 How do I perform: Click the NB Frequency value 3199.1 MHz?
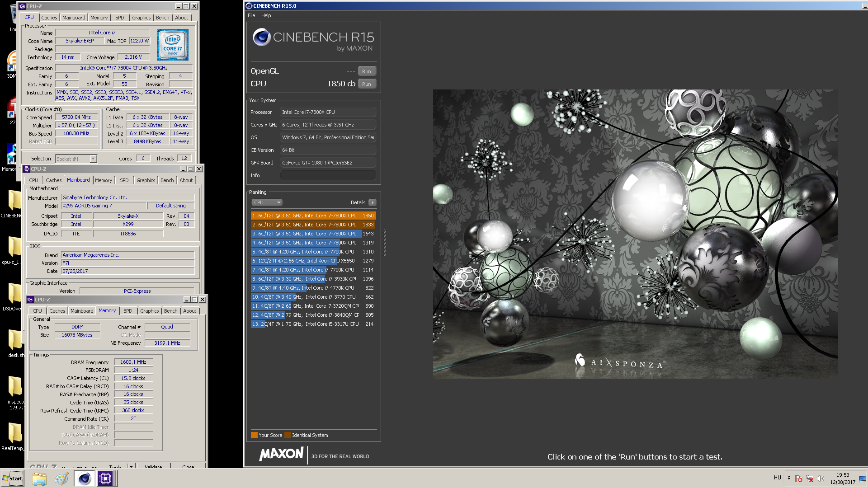click(x=167, y=343)
